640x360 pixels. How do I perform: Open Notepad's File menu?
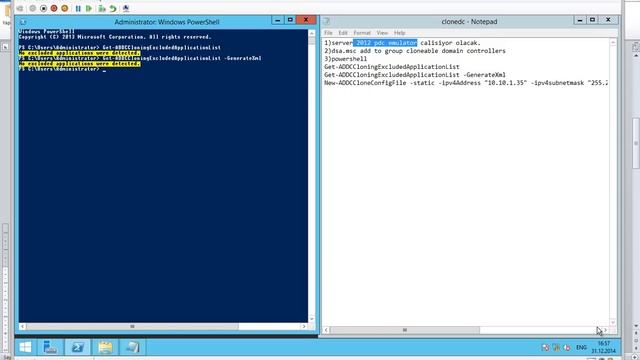click(x=328, y=33)
